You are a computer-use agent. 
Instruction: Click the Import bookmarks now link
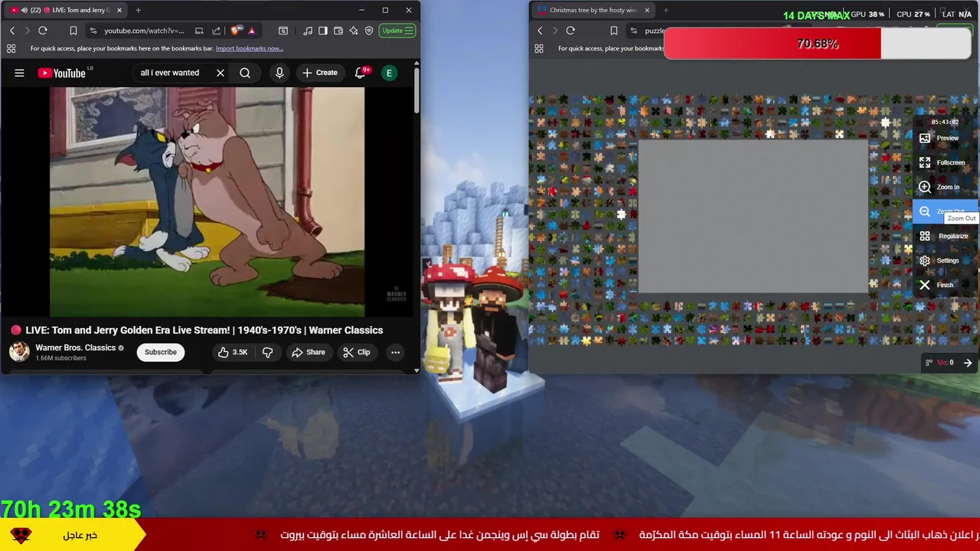(x=250, y=48)
